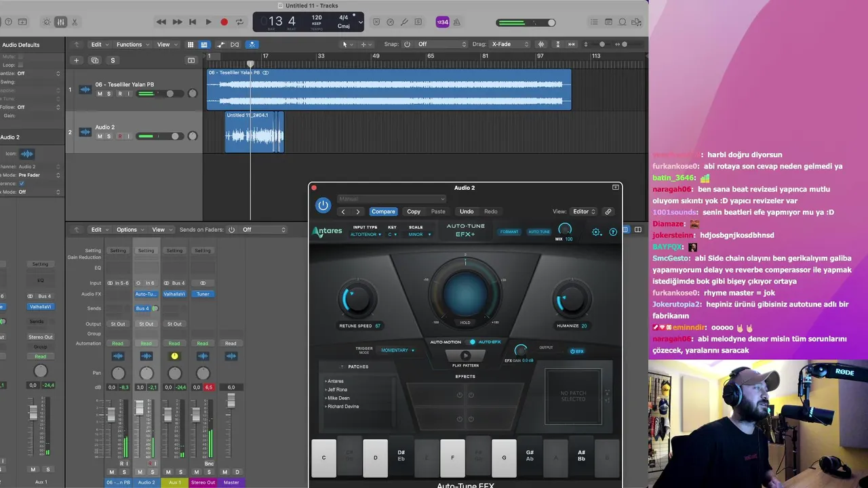Toggle the Automation curve icon
Image resolution: width=868 pixels, height=488 pixels.
(x=220, y=45)
